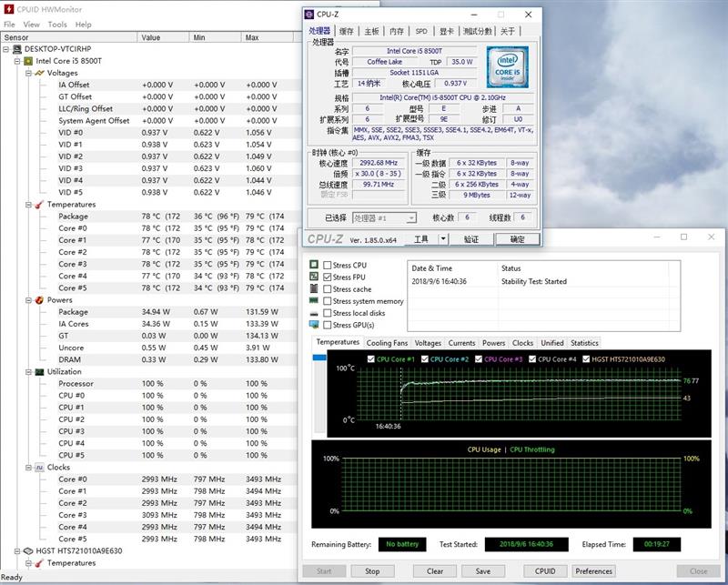This screenshot has width=728, height=585.
Task: Click the Utilization section icon
Action: pyautogui.click(x=39, y=372)
